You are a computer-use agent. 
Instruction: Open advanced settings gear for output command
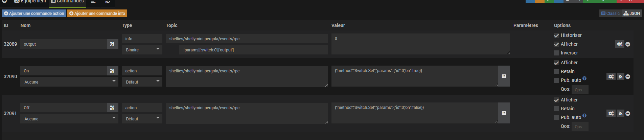click(620, 44)
